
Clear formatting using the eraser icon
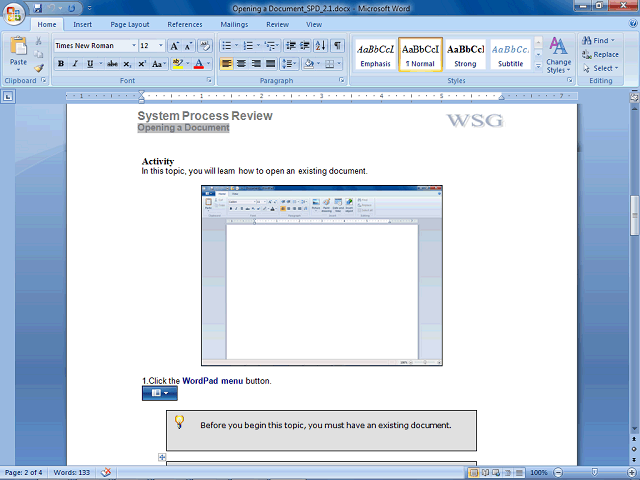(205, 46)
